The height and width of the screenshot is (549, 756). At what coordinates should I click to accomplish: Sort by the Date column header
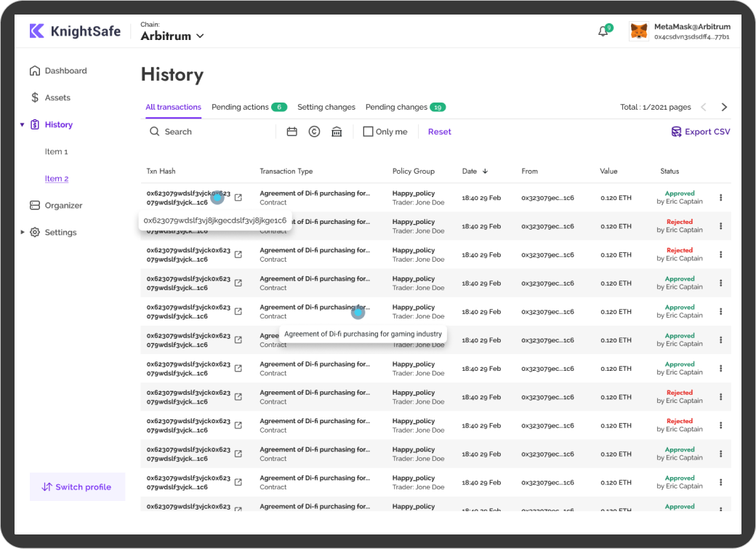coord(475,172)
